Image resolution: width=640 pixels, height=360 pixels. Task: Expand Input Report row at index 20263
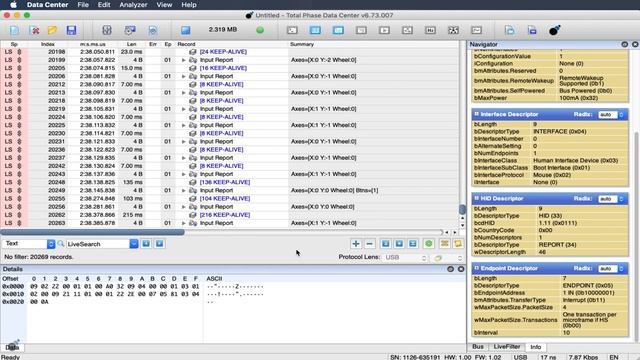(x=184, y=223)
